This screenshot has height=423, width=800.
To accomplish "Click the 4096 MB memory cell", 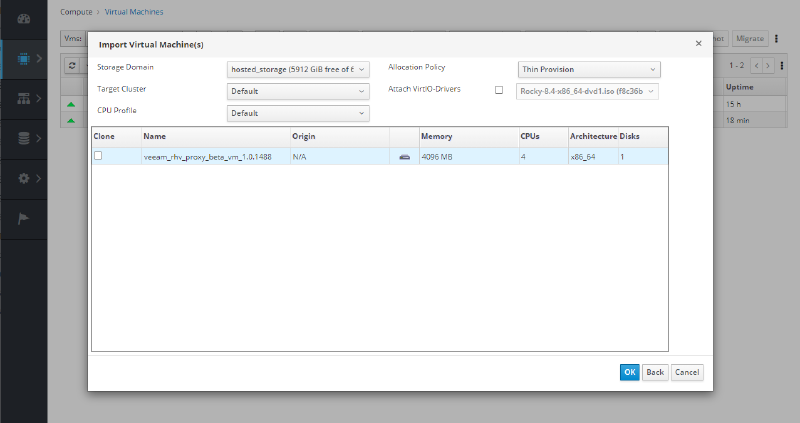I will click(x=437, y=157).
